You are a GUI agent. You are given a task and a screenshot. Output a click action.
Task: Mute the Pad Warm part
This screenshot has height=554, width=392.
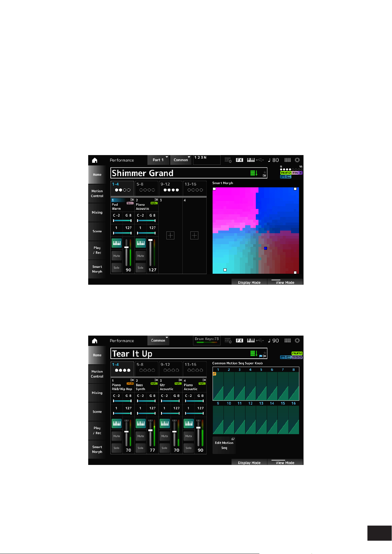117,256
